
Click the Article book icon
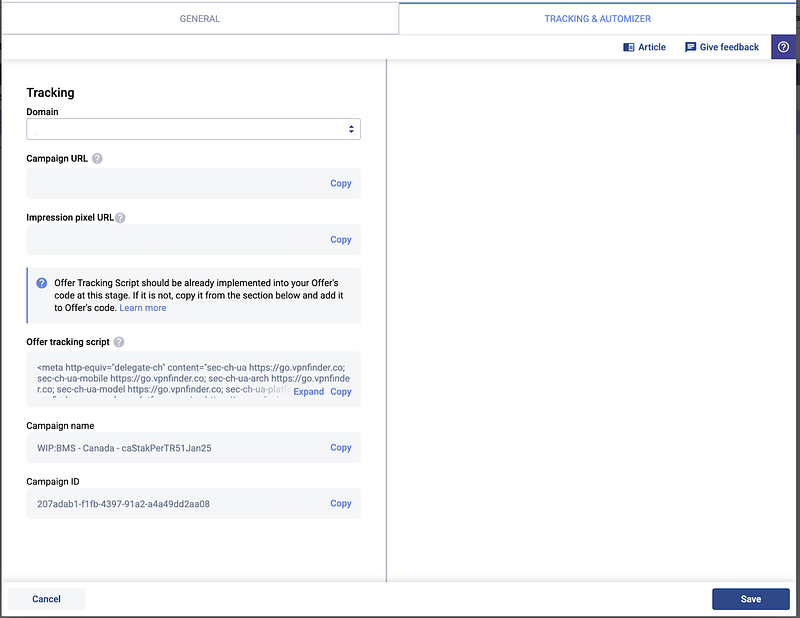click(629, 47)
